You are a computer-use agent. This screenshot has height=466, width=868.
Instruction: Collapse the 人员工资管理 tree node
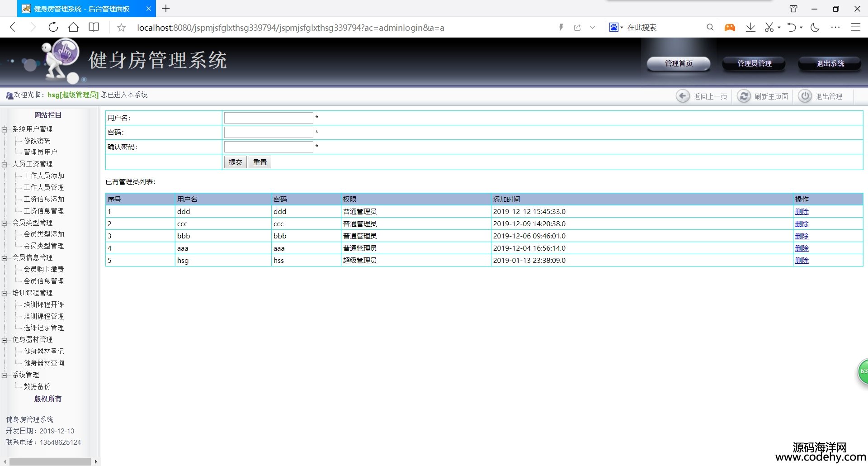coord(5,164)
